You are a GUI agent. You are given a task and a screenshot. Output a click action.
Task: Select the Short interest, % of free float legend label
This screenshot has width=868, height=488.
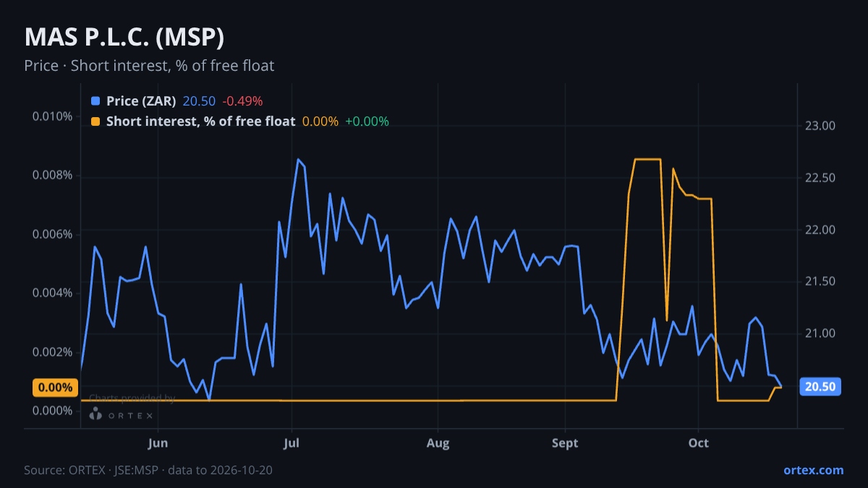pos(200,121)
